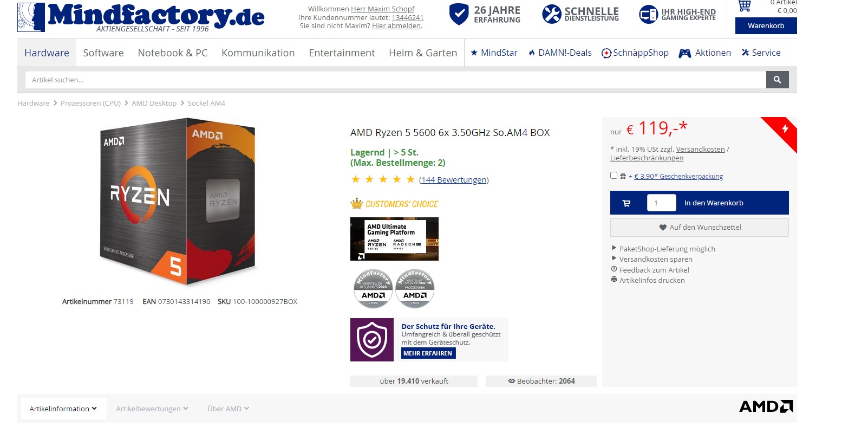Click the In den Warenkorb button
The width and height of the screenshot is (868, 427).
[x=714, y=203]
